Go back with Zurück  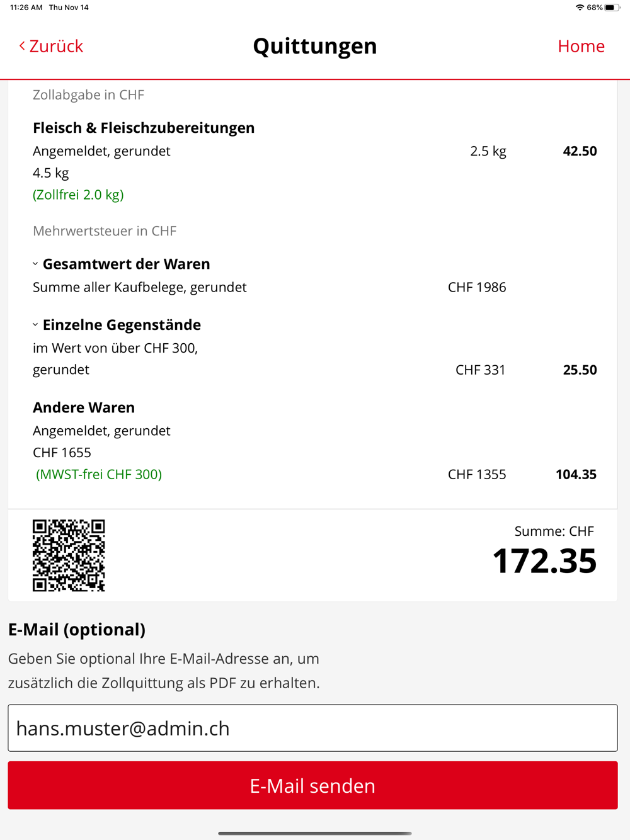tap(51, 46)
